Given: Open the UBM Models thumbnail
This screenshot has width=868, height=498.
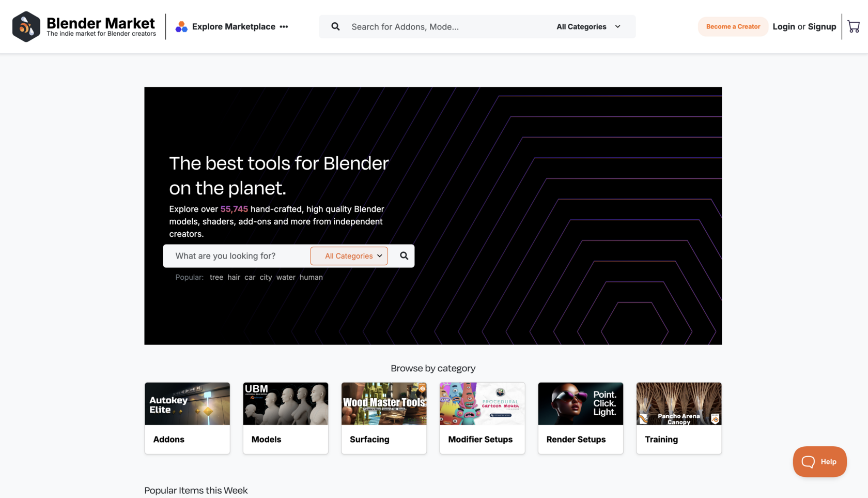Looking at the screenshot, I should pos(286,404).
